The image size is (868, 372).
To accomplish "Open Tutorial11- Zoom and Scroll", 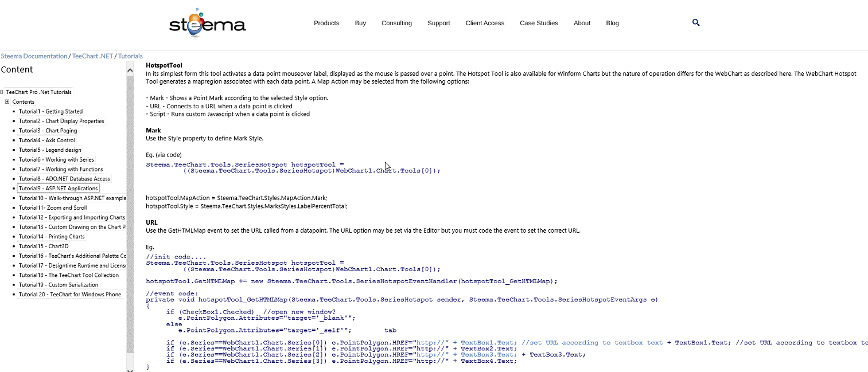I will (53, 207).
